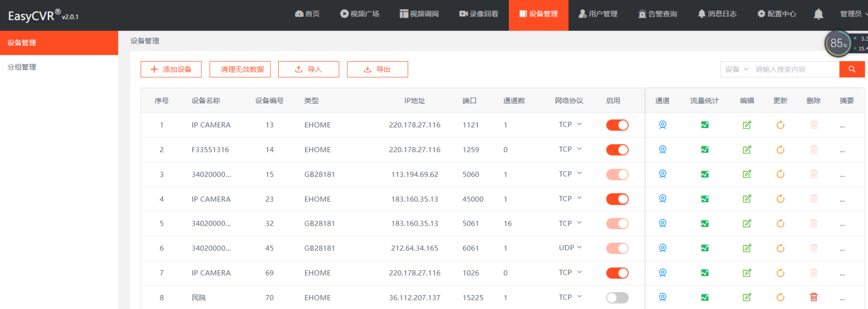The image size is (868, 309).
Task: Open TCP protocol dropdown for F33551316
Action: point(570,149)
